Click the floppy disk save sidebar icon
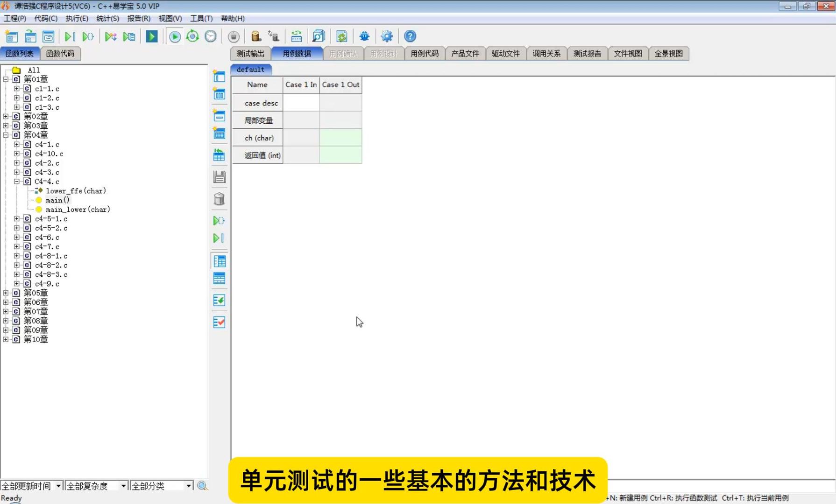836x504 pixels. (x=219, y=177)
